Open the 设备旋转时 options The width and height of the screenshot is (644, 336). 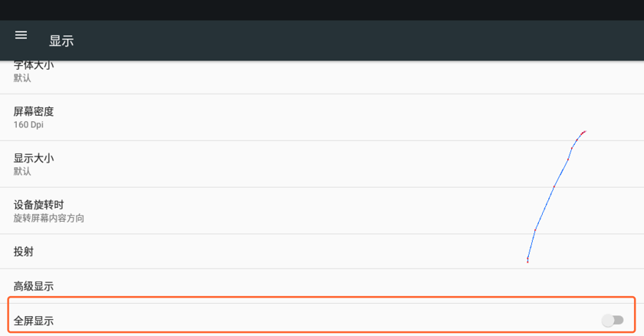point(38,205)
